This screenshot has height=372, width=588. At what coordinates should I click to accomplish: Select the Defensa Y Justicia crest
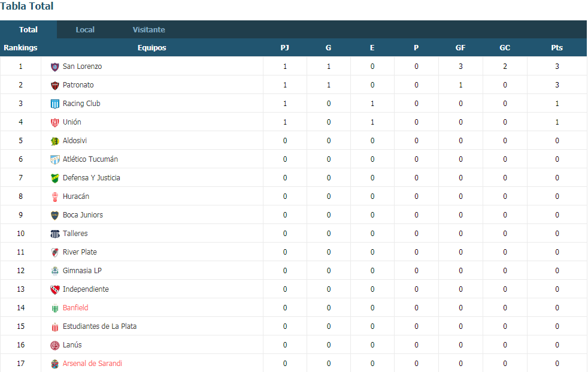click(x=54, y=178)
